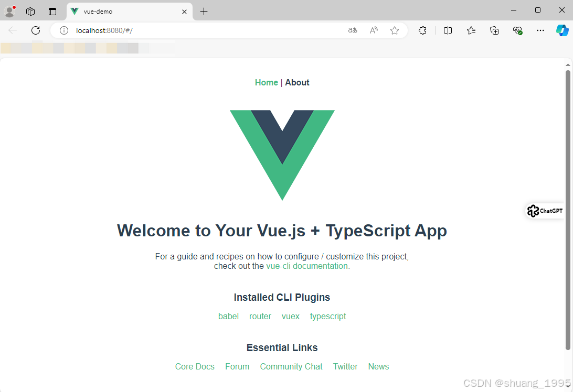Screen dimensions: 573x392
Task: Open the browser profile icon
Action: pos(10,12)
